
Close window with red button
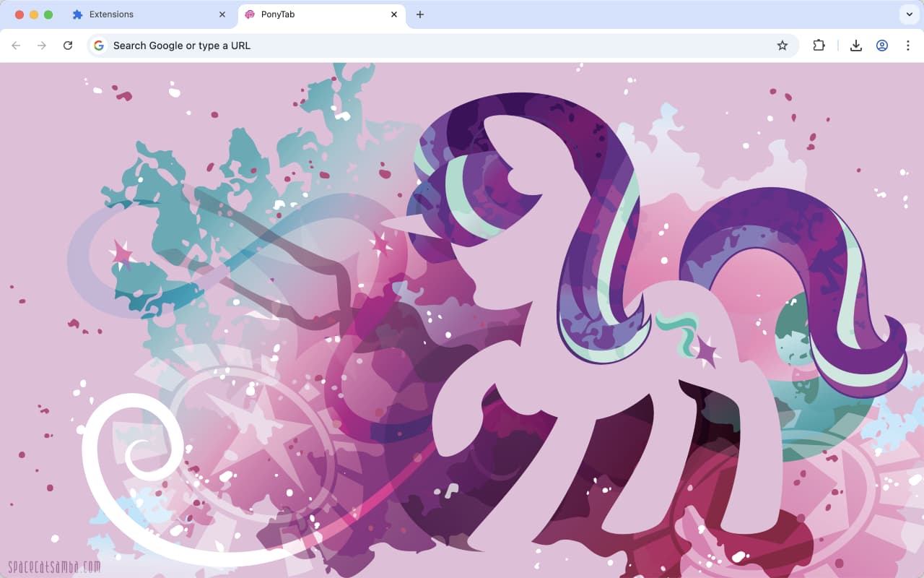(19, 14)
